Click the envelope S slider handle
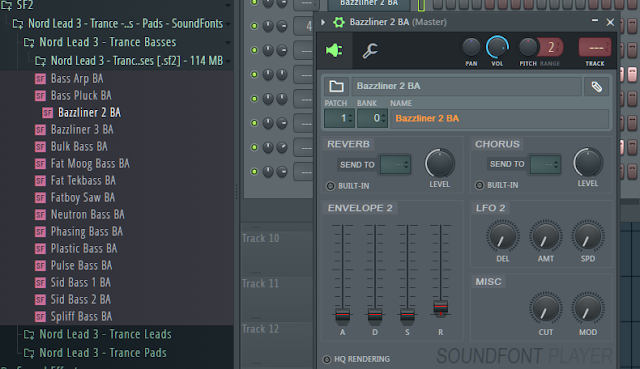The width and height of the screenshot is (640, 369). click(407, 315)
